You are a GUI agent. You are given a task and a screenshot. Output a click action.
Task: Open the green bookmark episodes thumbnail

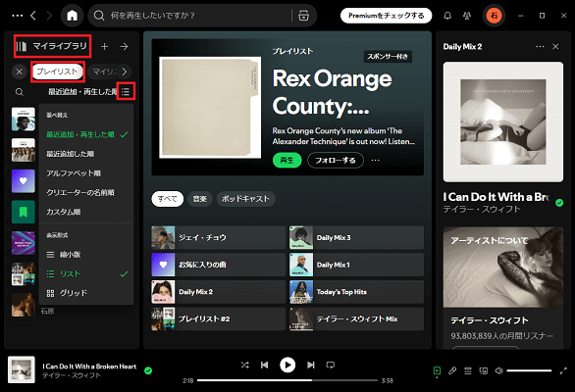click(24, 212)
